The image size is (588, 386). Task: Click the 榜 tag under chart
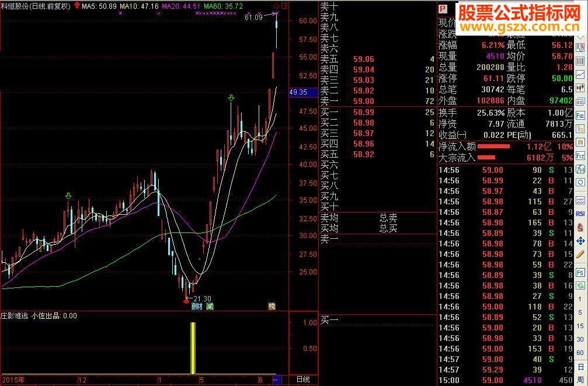click(272, 307)
